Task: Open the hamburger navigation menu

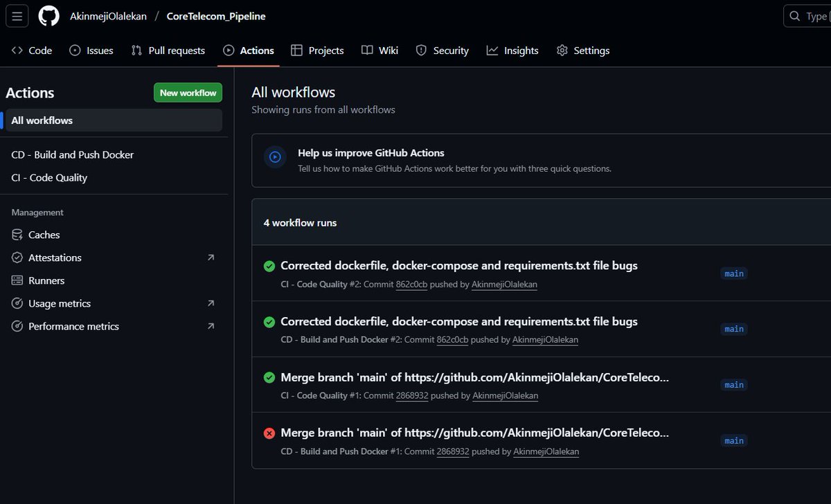Action: click(17, 16)
